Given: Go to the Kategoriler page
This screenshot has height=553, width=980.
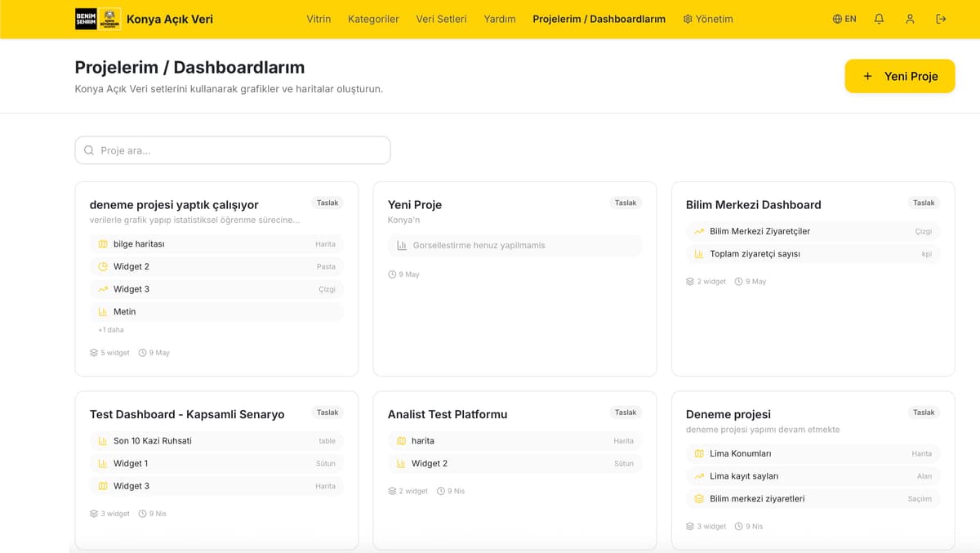Looking at the screenshot, I should click(x=373, y=19).
